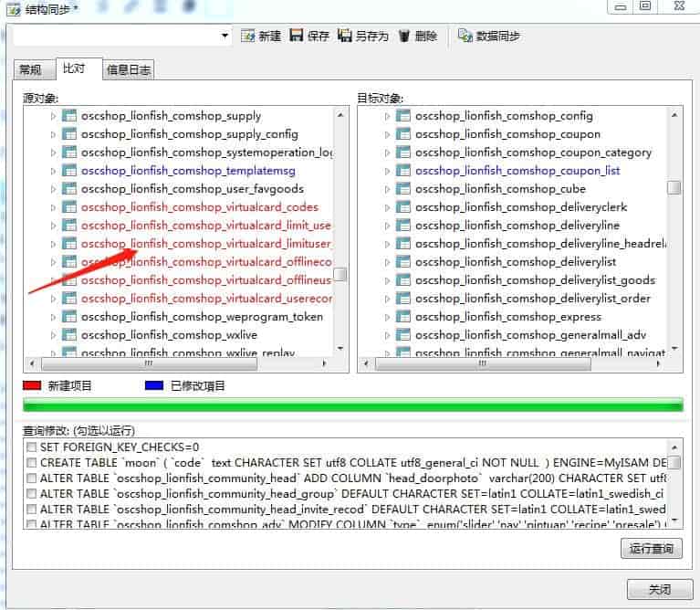Check the CREATE TABLE moon query
This screenshot has height=610, width=700.
point(31,462)
